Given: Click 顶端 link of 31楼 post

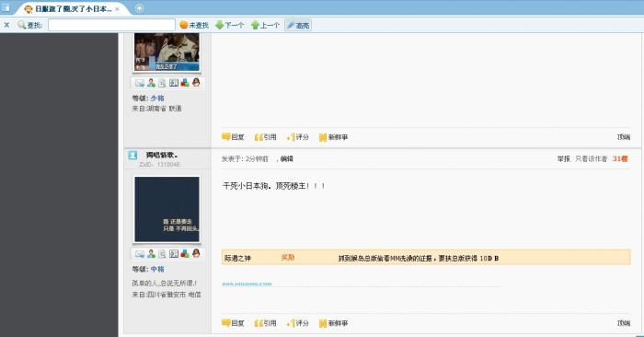Looking at the screenshot, I should pos(624,323).
